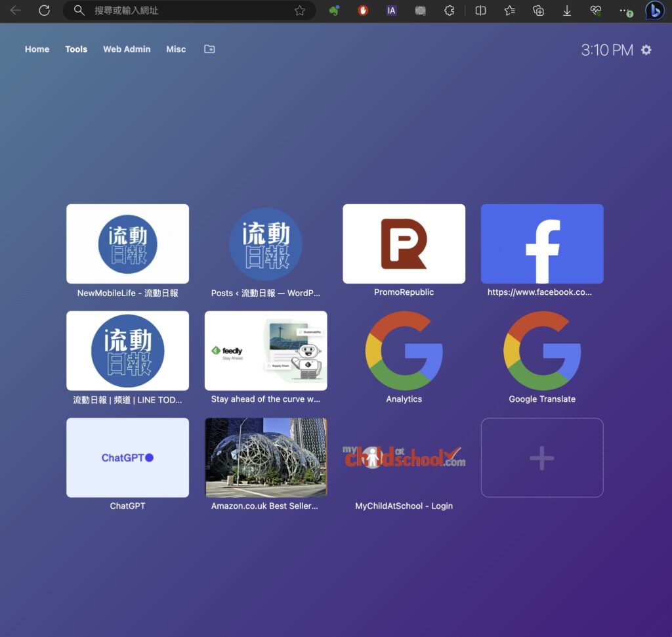Open the Collections panel

[x=538, y=11]
